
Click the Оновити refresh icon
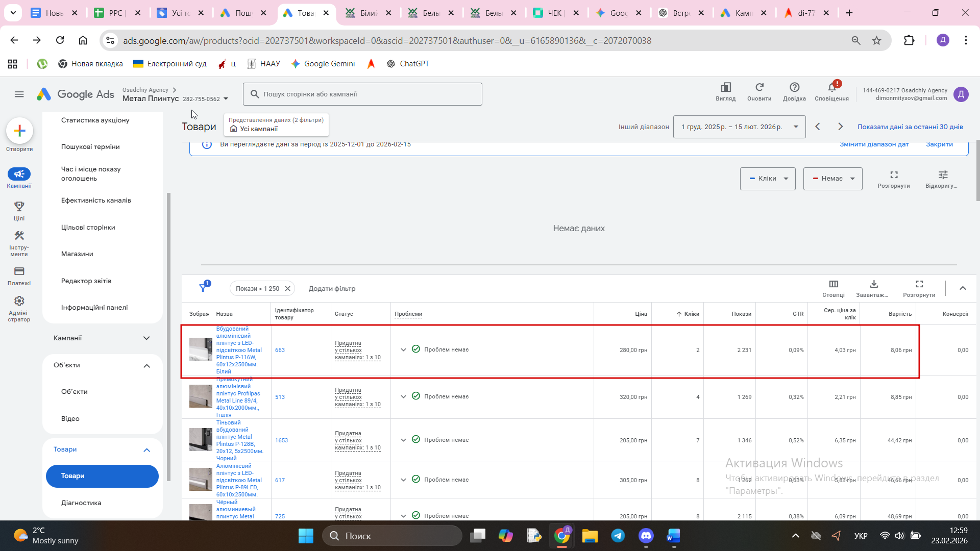point(759,87)
